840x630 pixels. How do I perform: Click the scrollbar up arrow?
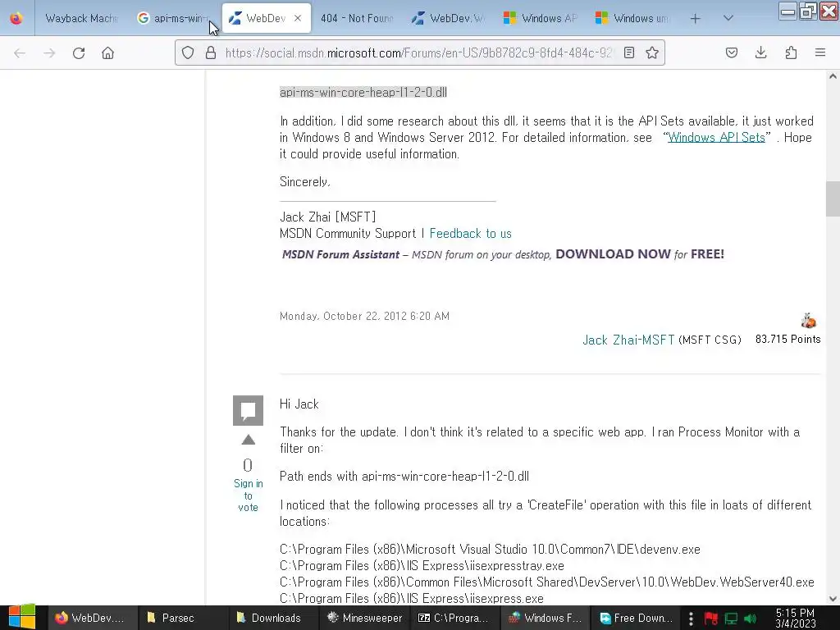click(x=833, y=76)
